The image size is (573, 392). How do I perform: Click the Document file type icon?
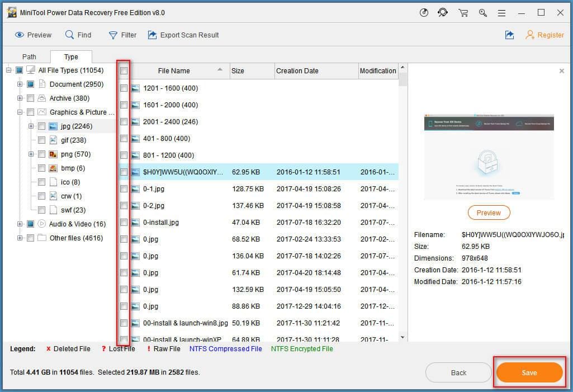coord(42,84)
